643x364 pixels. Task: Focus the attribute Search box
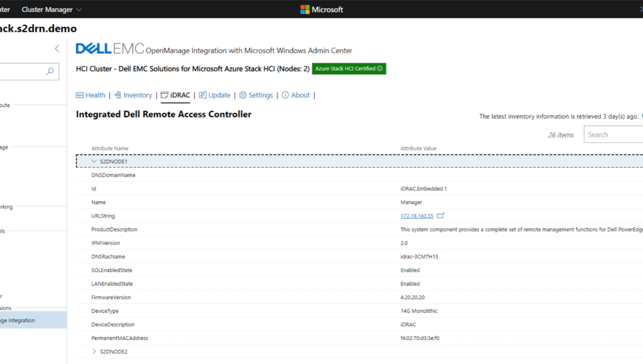coord(613,135)
